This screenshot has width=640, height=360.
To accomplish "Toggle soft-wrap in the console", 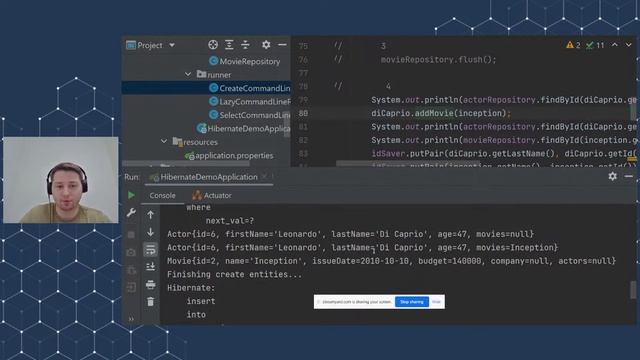I will (151, 249).
